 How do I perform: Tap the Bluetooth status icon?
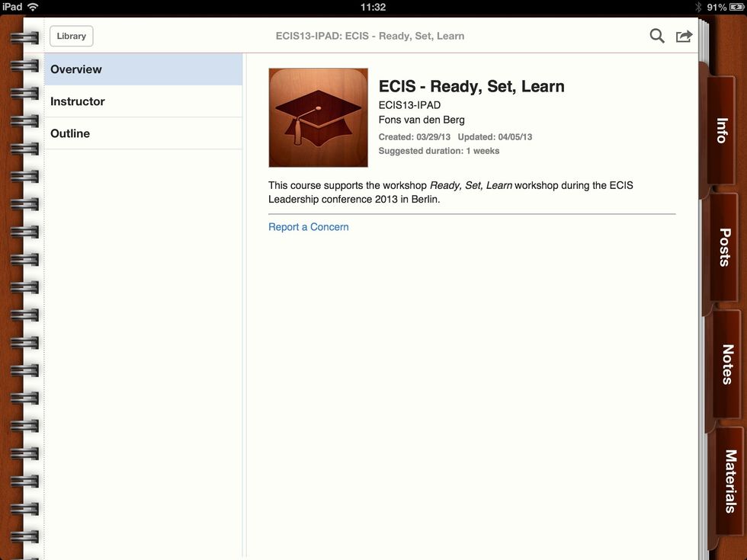click(x=697, y=7)
